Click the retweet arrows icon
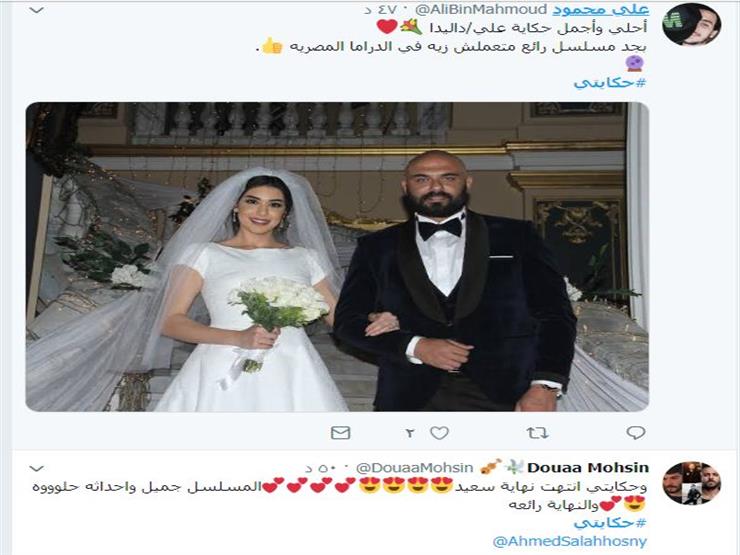Image resolution: width=740 pixels, height=555 pixels. 537,432
